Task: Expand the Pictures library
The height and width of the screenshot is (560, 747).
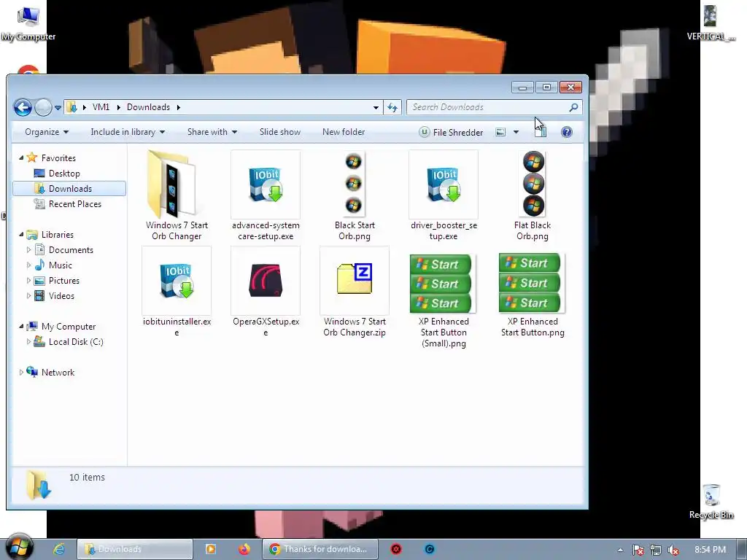Action: point(28,281)
